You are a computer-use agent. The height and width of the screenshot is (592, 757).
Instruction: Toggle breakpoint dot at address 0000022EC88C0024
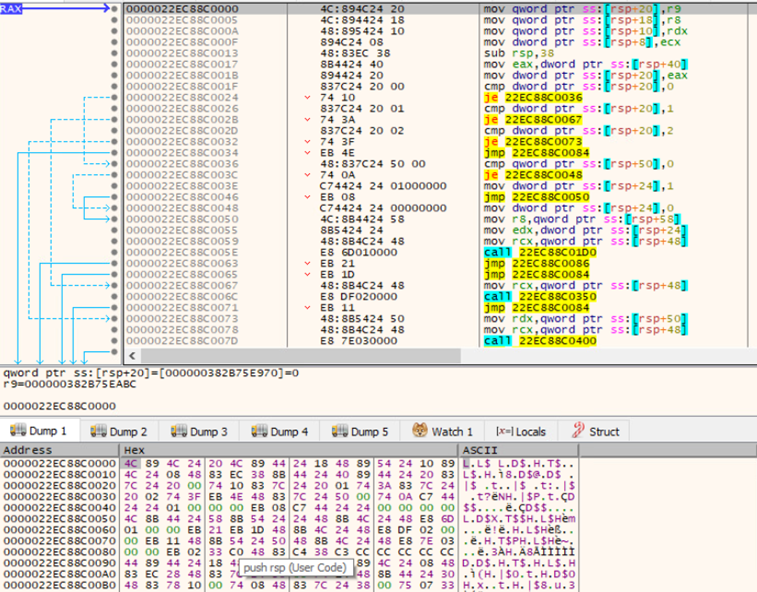click(x=118, y=97)
